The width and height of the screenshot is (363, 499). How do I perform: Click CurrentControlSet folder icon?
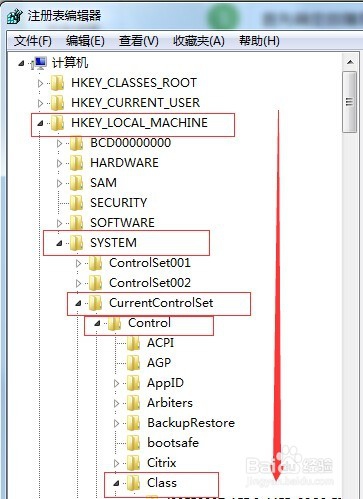96,303
